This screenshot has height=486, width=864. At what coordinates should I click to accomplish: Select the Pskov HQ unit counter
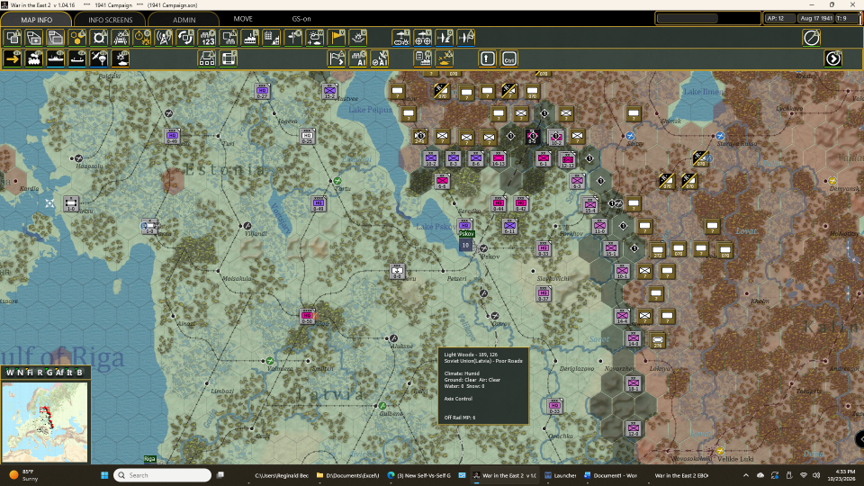pos(465,225)
